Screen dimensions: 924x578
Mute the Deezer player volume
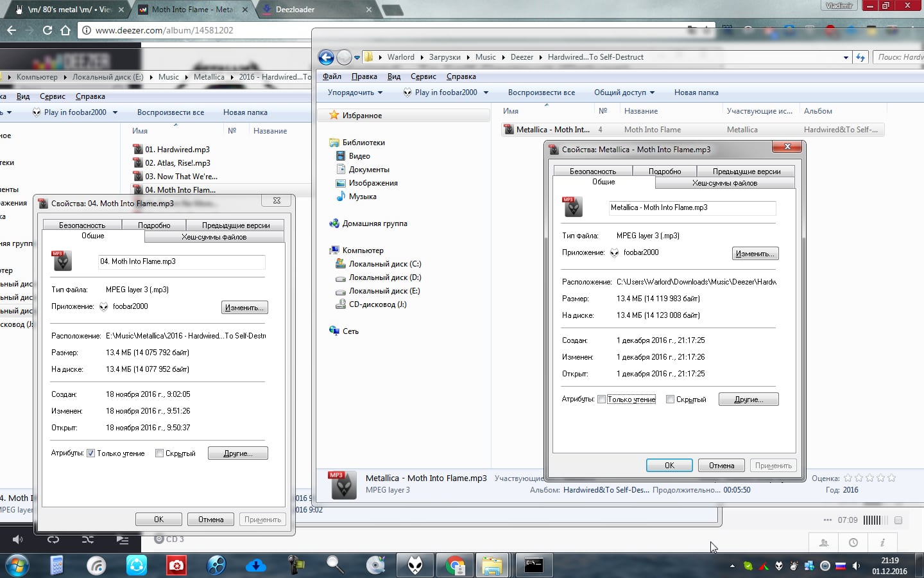click(17, 539)
